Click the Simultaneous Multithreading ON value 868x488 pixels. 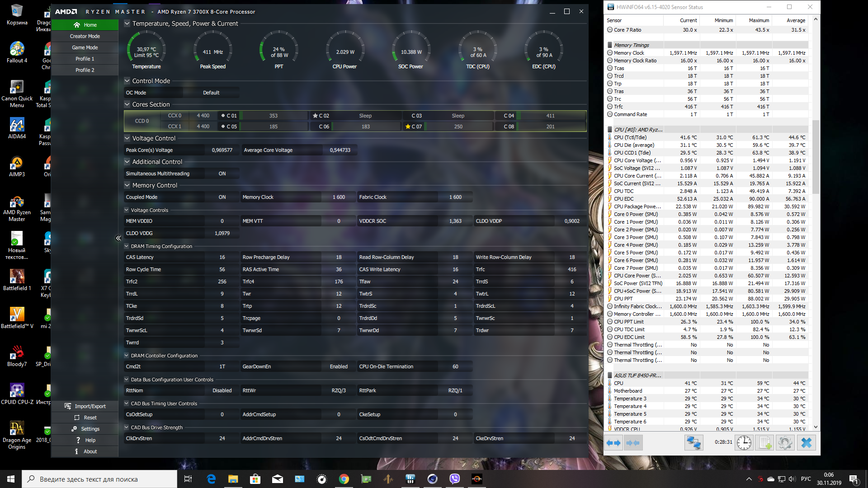pyautogui.click(x=222, y=174)
